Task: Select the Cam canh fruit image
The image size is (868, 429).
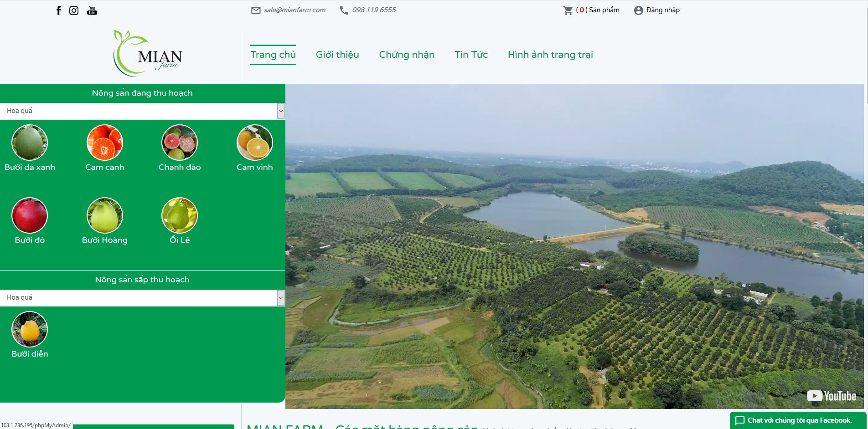Action: click(x=105, y=143)
